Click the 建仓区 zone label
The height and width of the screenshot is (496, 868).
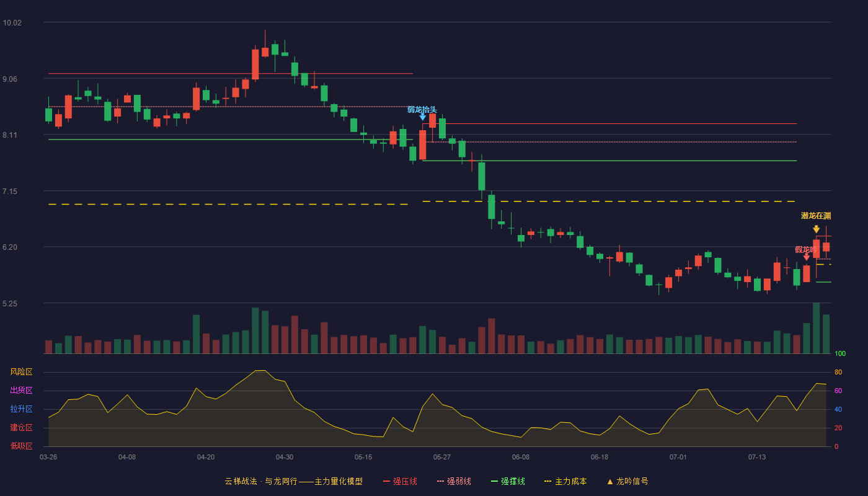[x=21, y=428]
